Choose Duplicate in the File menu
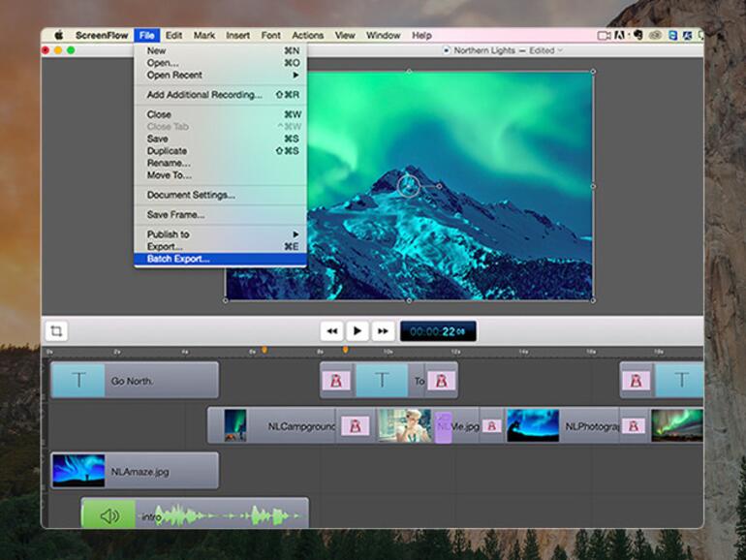Viewport: 746px width, 560px height. [x=220, y=151]
